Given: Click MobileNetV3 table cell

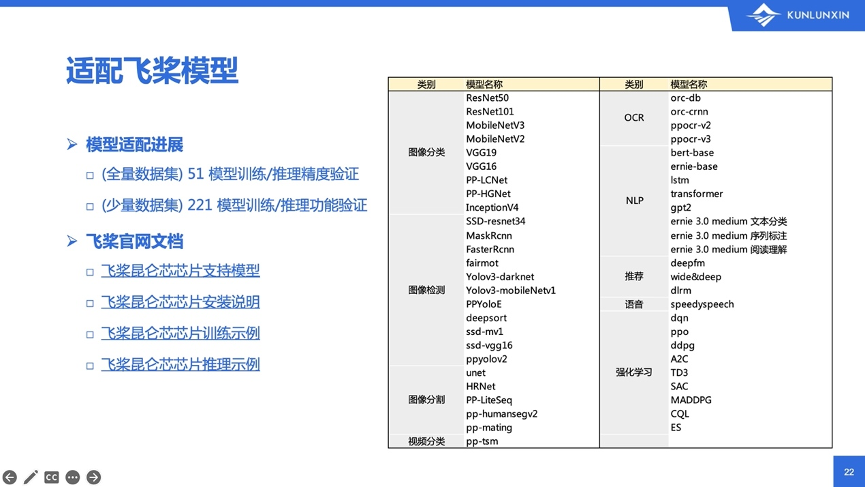Looking at the screenshot, I should click(x=495, y=125).
